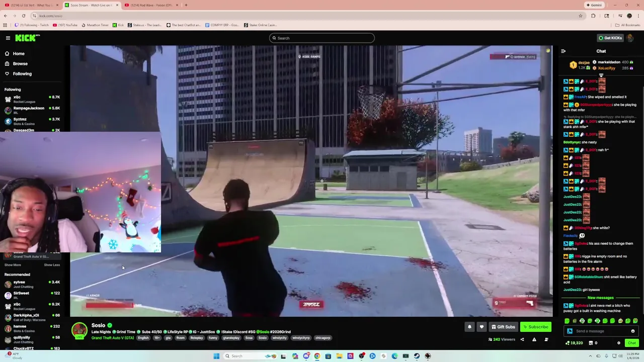Screen dimensions: 644x362
Task: Select the English tag
Action: point(143,338)
